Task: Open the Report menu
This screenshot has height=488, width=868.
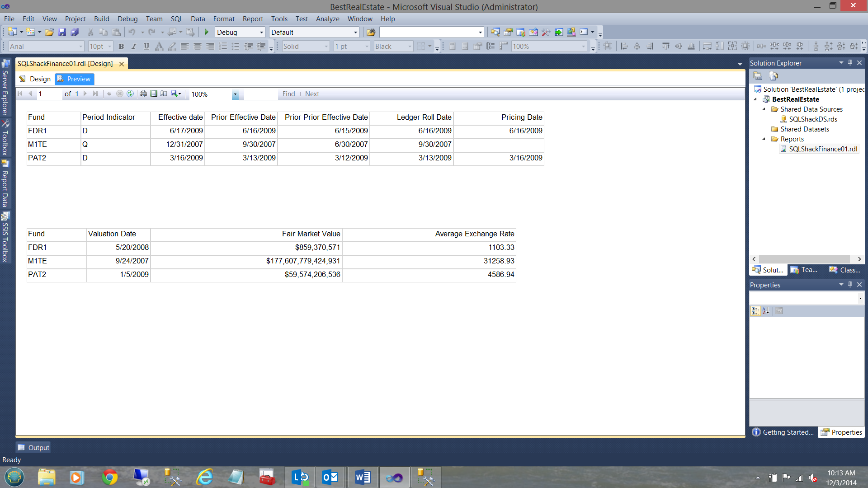Action: point(252,19)
